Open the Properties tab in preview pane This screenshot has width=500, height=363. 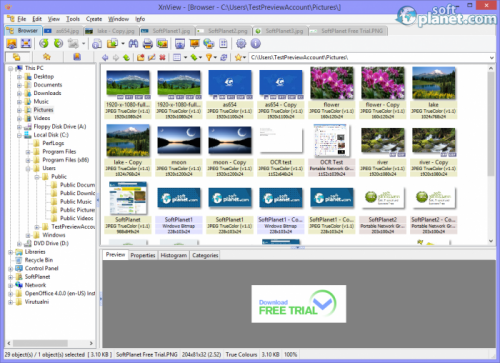pos(143,255)
